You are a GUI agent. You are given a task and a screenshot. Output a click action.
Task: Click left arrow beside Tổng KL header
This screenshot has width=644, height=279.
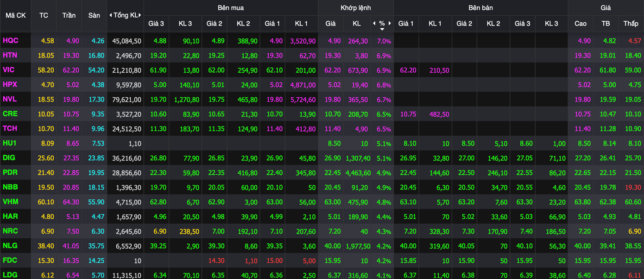[110, 15]
